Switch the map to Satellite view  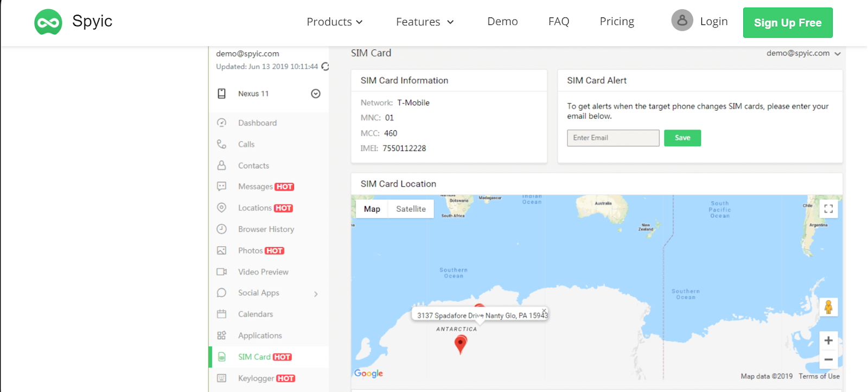pyautogui.click(x=411, y=209)
